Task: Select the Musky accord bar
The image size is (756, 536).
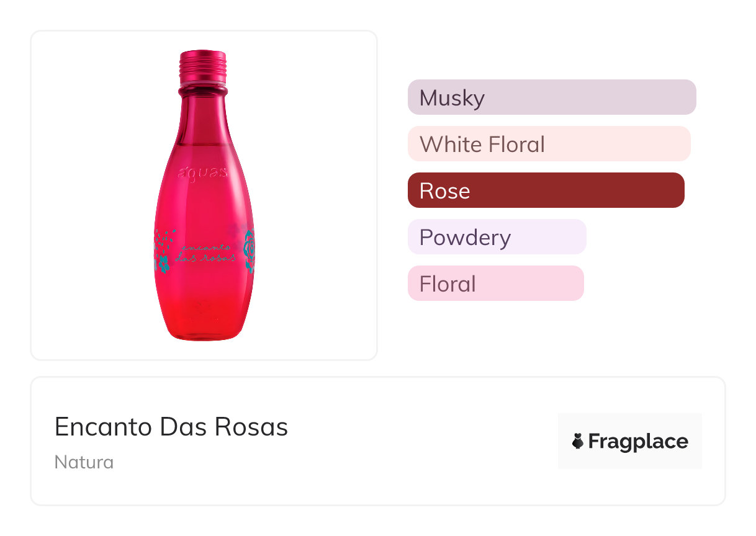Action: pyautogui.click(x=551, y=97)
